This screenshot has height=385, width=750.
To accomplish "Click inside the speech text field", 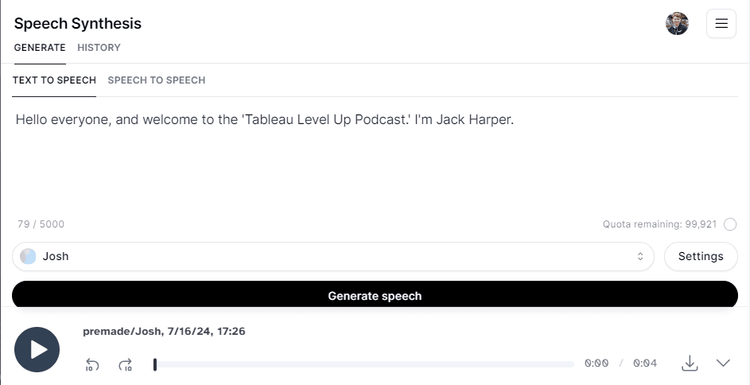I will pyautogui.click(x=375, y=158).
